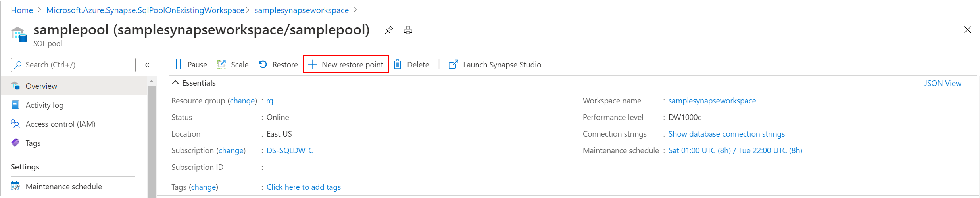Image resolution: width=980 pixels, height=198 pixels.
Task: Select Tags in the sidebar
Action: click(x=33, y=143)
